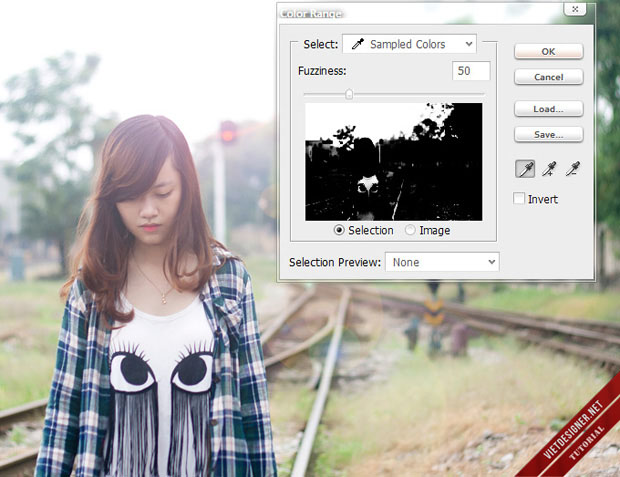The image size is (620, 477).
Task: Click the black-and-white selection preview thumbnail
Action: pyautogui.click(x=393, y=162)
